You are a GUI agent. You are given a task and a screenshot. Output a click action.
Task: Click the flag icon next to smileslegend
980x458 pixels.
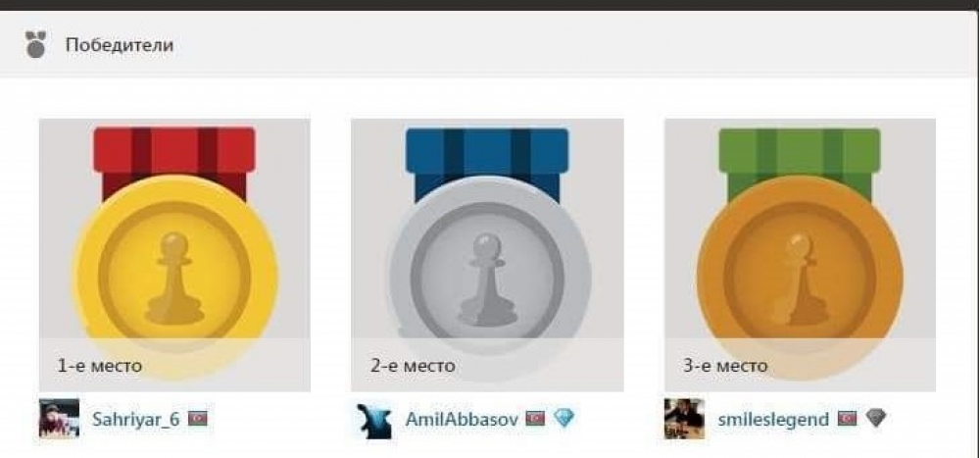coord(847,418)
